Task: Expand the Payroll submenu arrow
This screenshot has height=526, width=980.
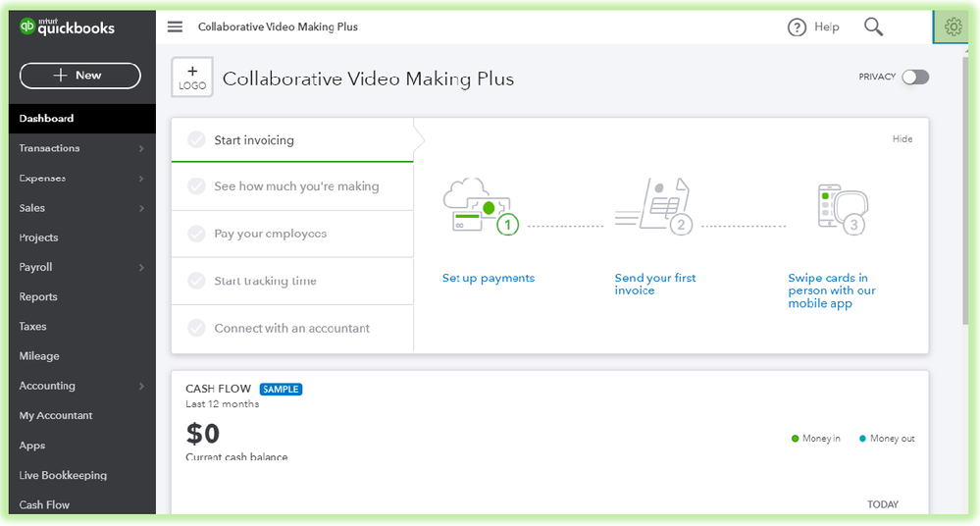Action: [x=141, y=267]
